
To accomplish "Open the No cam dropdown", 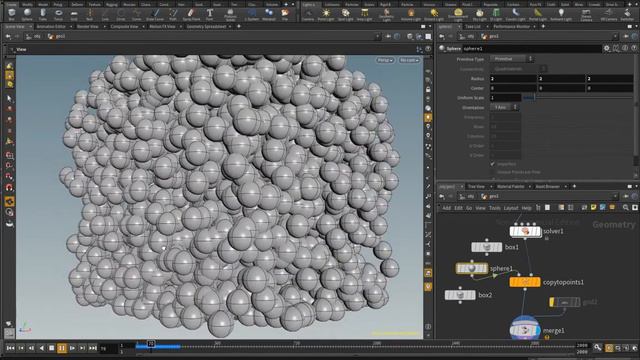I will [409, 60].
